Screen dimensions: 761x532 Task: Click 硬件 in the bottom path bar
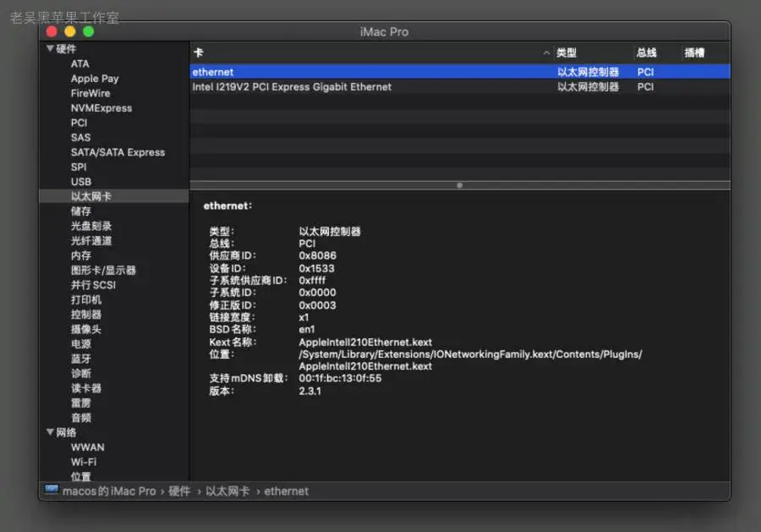179,491
